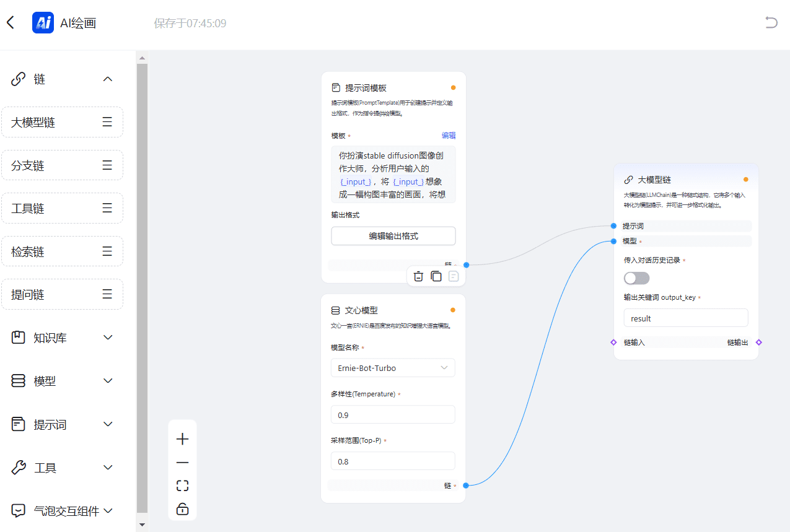Image resolution: width=790 pixels, height=532 pixels.
Task: Click the sidebar scrollbar up arrow
Action: click(143, 58)
